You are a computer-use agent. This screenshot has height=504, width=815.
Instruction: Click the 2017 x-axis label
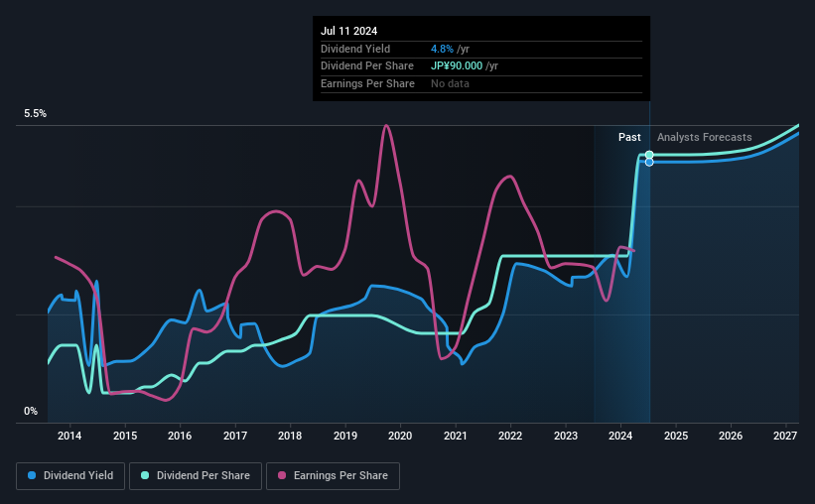(235, 436)
